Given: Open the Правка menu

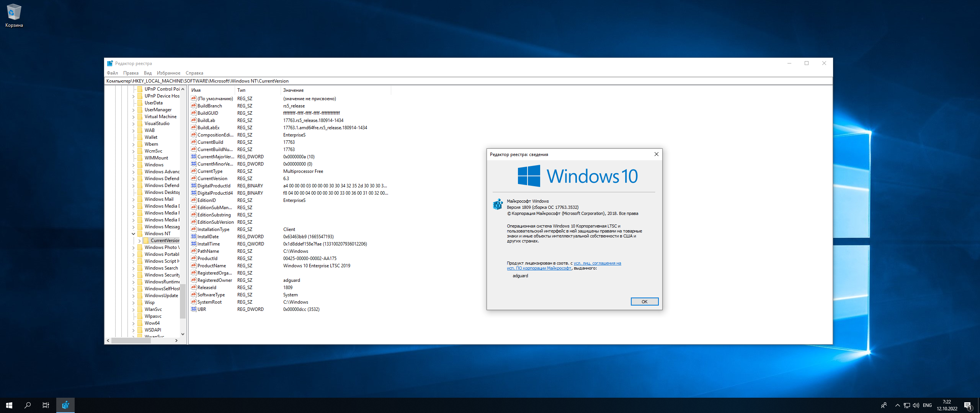Looking at the screenshot, I should (131, 73).
